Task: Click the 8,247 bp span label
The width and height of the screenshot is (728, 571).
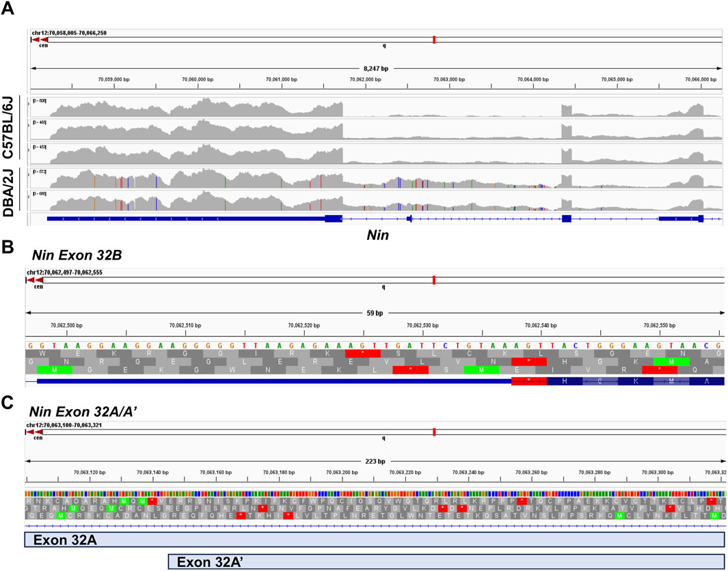Action: [x=376, y=68]
